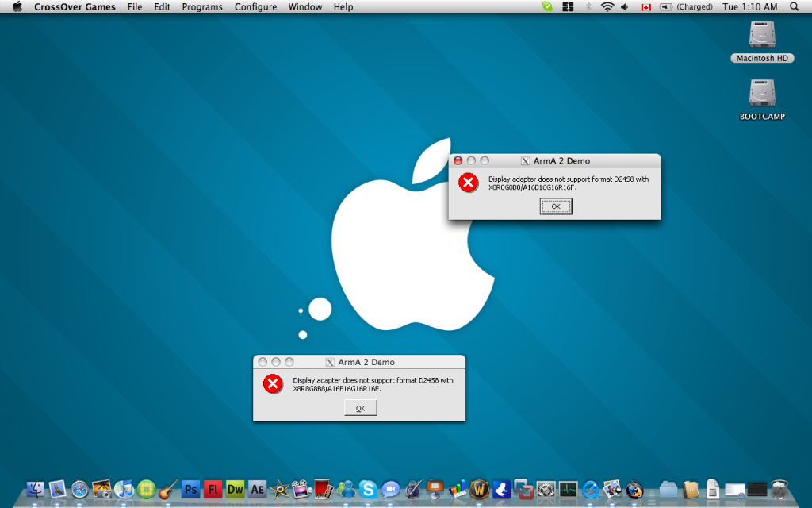Open the pen and inkwell icon in dock
This screenshot has width=812, height=508.
point(412,489)
